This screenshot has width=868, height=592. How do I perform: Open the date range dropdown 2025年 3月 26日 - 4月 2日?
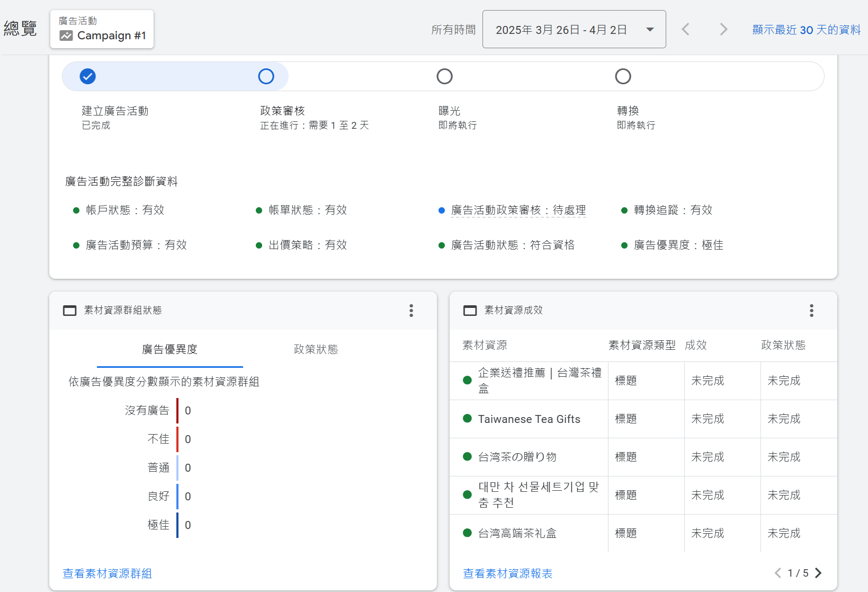point(574,29)
